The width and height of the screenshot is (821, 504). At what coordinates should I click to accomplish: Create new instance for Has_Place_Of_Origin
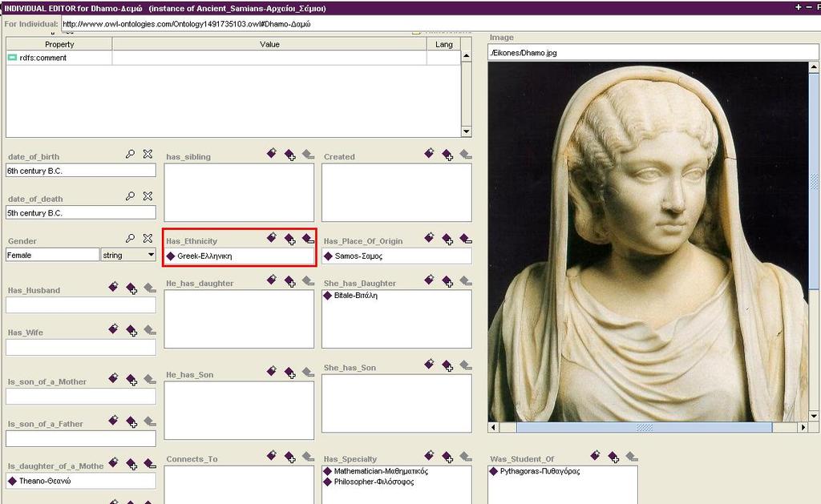(x=429, y=238)
